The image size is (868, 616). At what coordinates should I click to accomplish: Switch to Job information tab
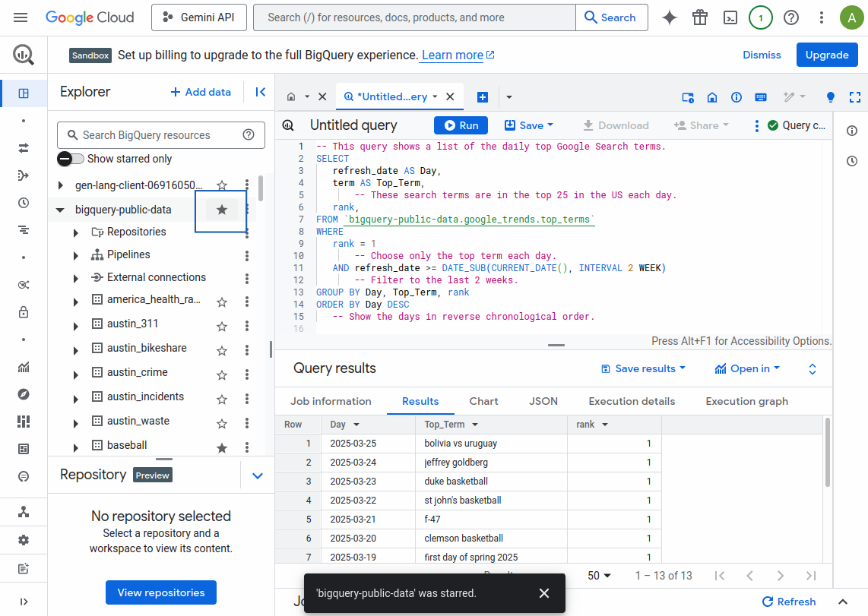[x=331, y=402]
